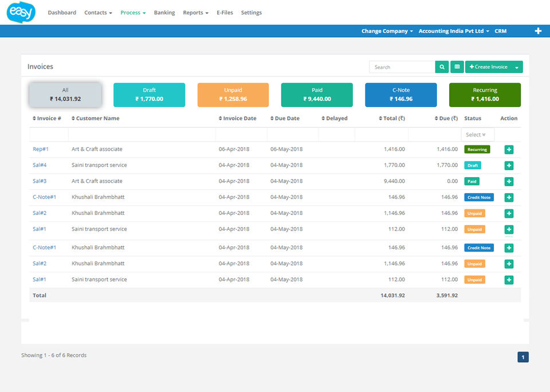Viewport: 550px width, 392px height.
Task: Click the green search magnifier button
Action: (442, 67)
